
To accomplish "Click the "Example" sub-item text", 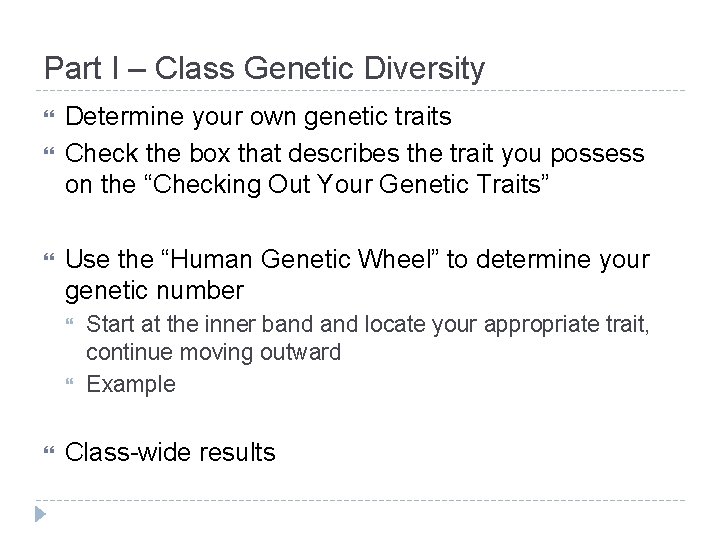I will click(x=131, y=384).
